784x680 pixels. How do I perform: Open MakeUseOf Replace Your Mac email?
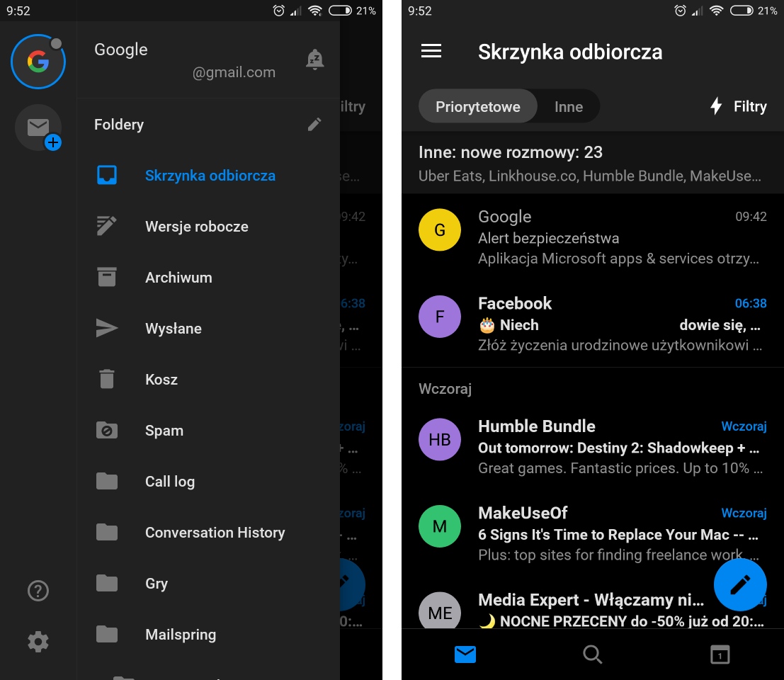tap(593, 533)
